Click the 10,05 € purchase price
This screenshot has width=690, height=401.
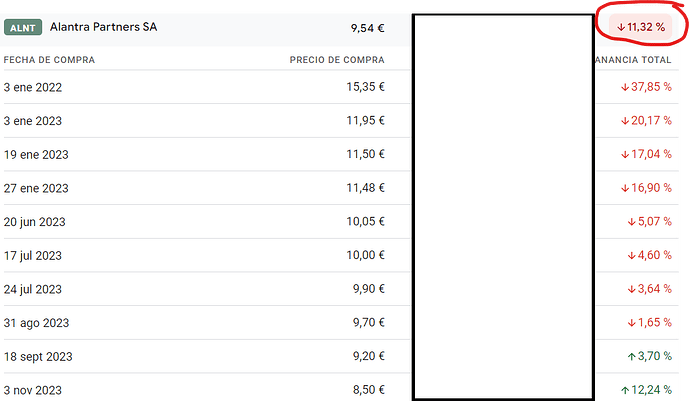[365, 221]
